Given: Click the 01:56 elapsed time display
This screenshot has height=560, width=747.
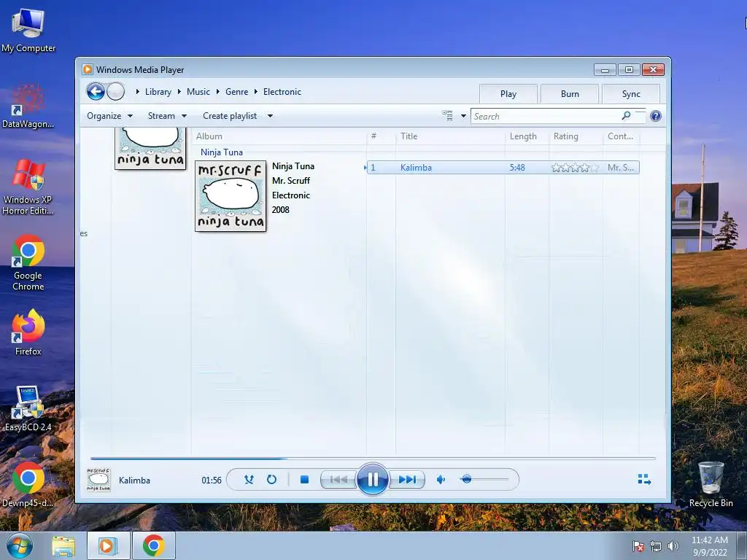Looking at the screenshot, I should [x=212, y=480].
